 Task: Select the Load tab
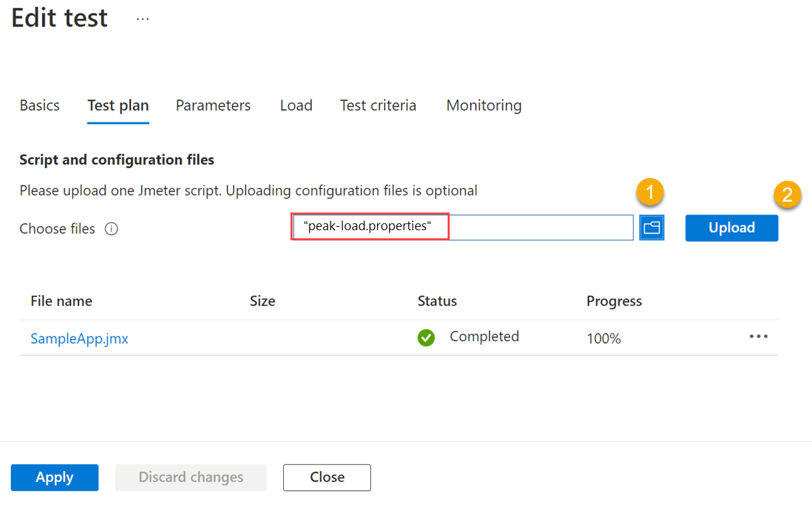point(296,106)
